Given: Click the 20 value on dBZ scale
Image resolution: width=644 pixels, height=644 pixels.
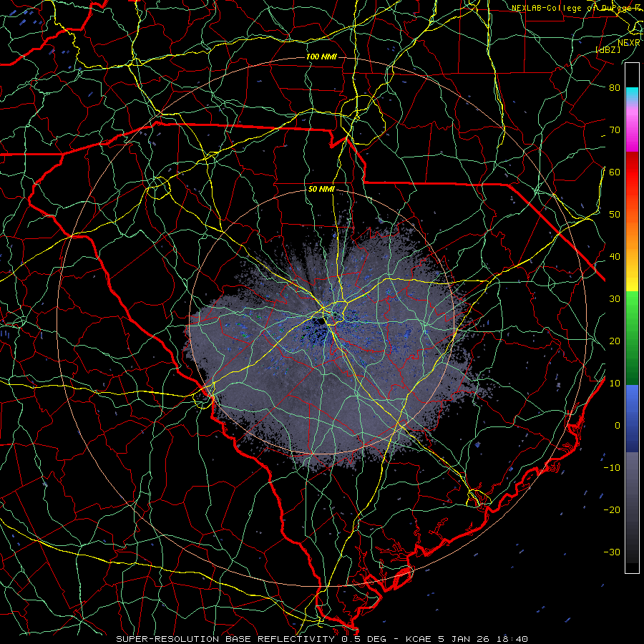Looking at the screenshot, I should (615, 341).
